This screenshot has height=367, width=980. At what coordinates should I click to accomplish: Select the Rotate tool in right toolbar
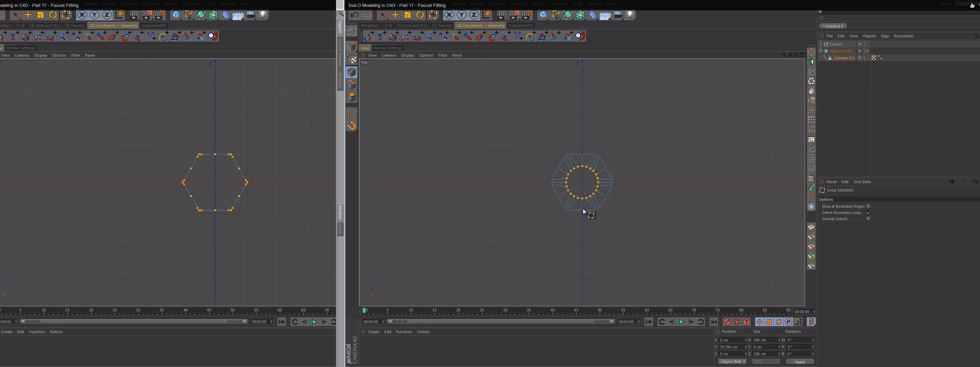(x=420, y=15)
